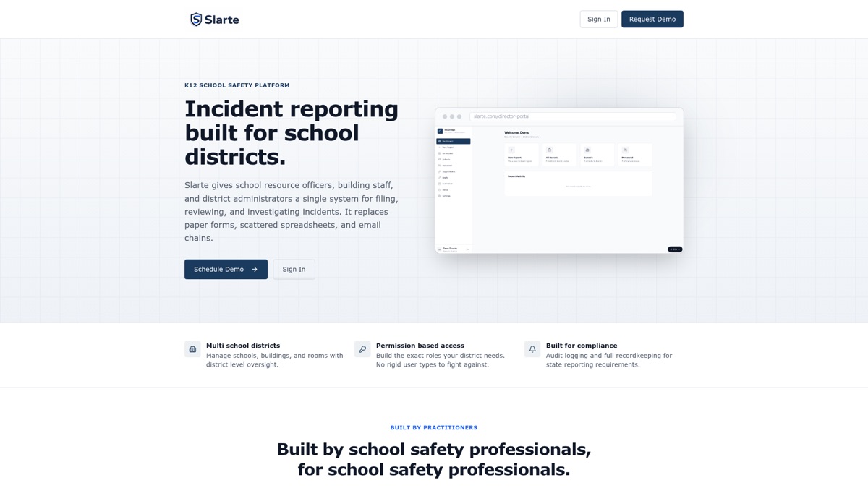Image resolution: width=868 pixels, height=488 pixels.
Task: Click the 'Permission based access' heading
Action: 420,346
